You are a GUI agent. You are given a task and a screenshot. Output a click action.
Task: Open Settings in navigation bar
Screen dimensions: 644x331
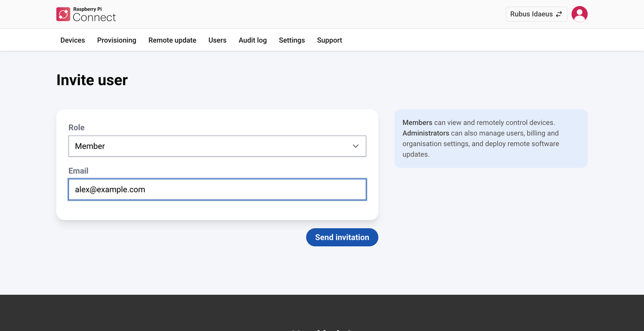click(292, 40)
